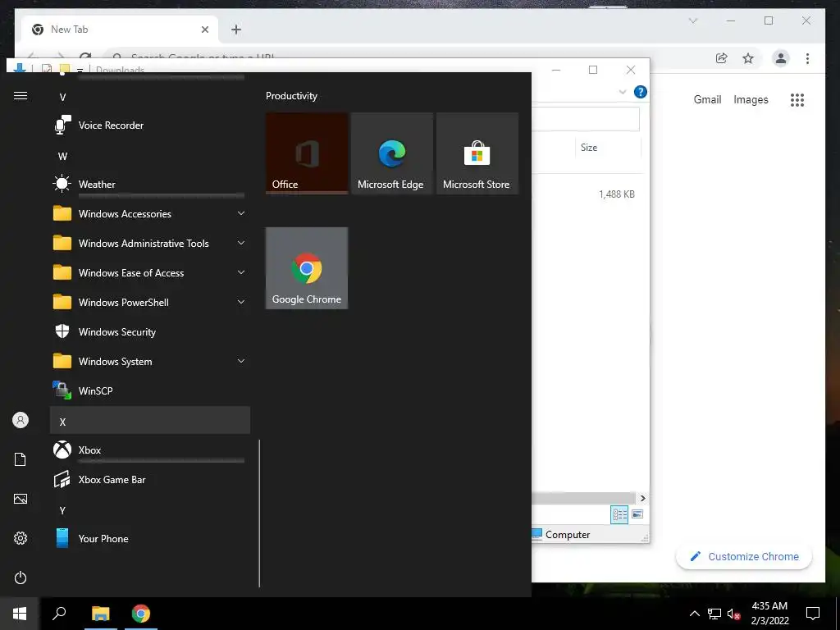Reload page in Chrome toolbar

click(85, 56)
